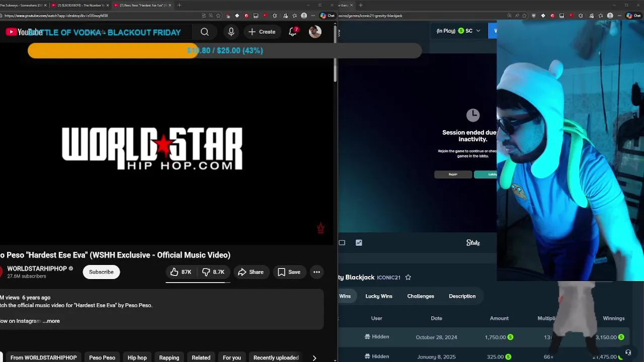Open left browser's profile icon in toolbar

coord(304,16)
